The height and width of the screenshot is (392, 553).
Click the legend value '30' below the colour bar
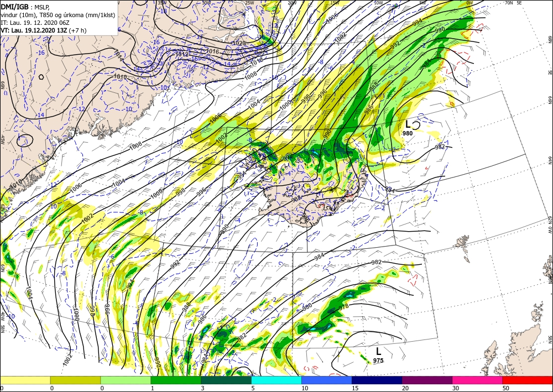(x=455, y=388)
